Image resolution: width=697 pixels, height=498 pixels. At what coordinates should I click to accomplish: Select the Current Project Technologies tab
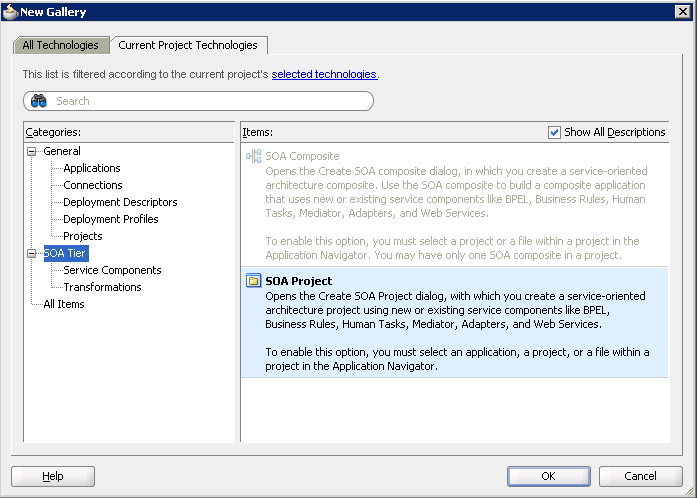click(x=188, y=45)
